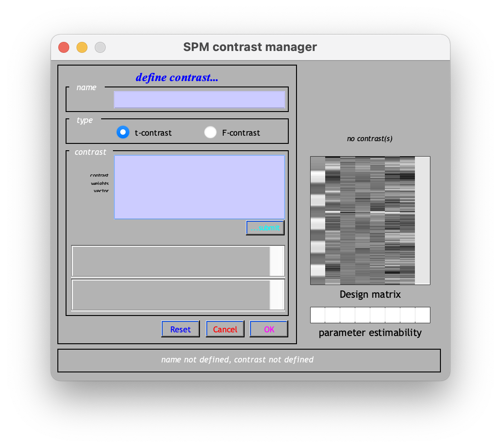501x448 pixels.
Task: Select the t-contrast radio button
Action: click(x=123, y=132)
